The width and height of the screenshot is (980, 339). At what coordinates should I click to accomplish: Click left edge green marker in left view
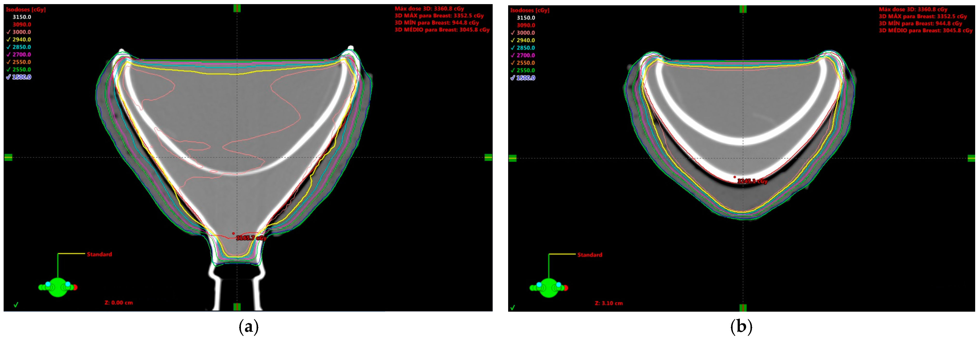click(8, 157)
